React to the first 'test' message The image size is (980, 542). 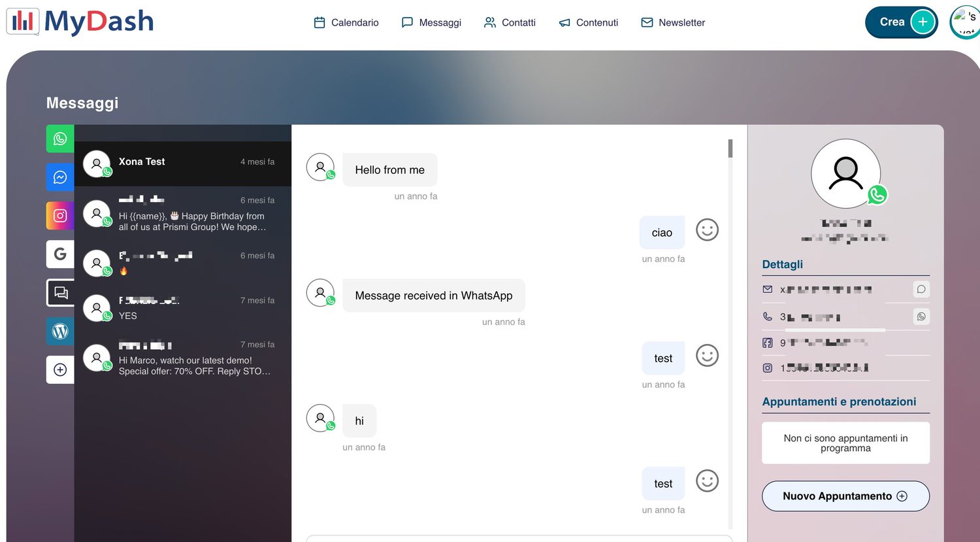[x=707, y=356]
